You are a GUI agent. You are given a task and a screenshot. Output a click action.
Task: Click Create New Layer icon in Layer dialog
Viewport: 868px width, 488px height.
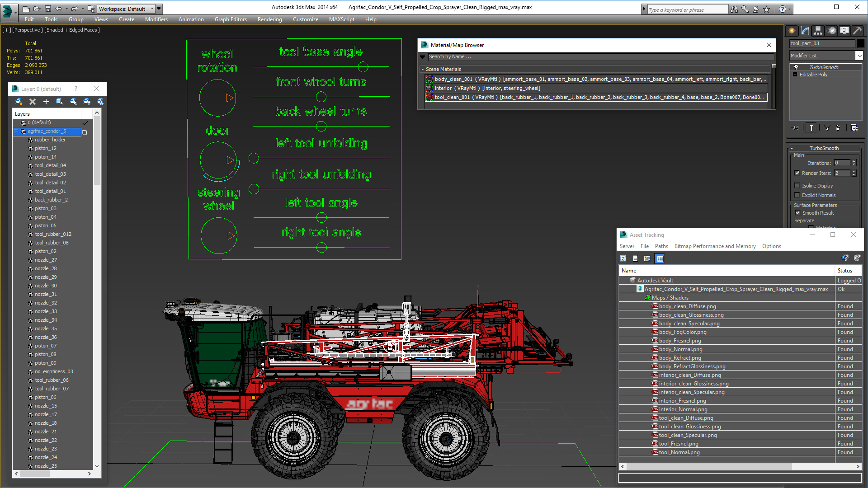click(x=19, y=102)
